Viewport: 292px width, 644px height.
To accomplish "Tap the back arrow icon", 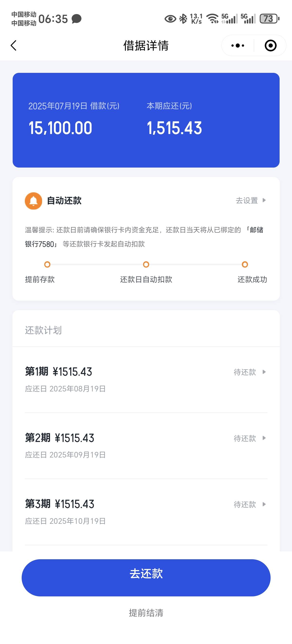I will pyautogui.click(x=14, y=45).
